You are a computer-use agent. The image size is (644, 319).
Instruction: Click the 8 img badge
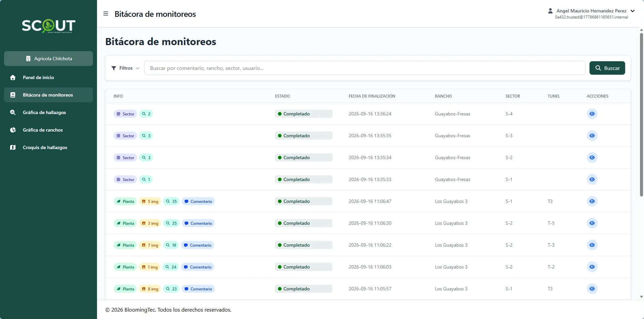[x=150, y=289]
